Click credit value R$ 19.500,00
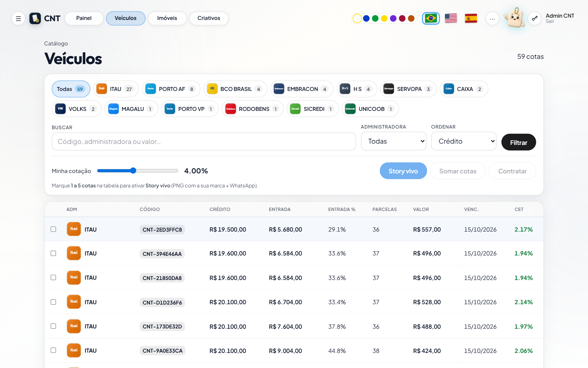The width and height of the screenshot is (588, 368). [x=228, y=230]
